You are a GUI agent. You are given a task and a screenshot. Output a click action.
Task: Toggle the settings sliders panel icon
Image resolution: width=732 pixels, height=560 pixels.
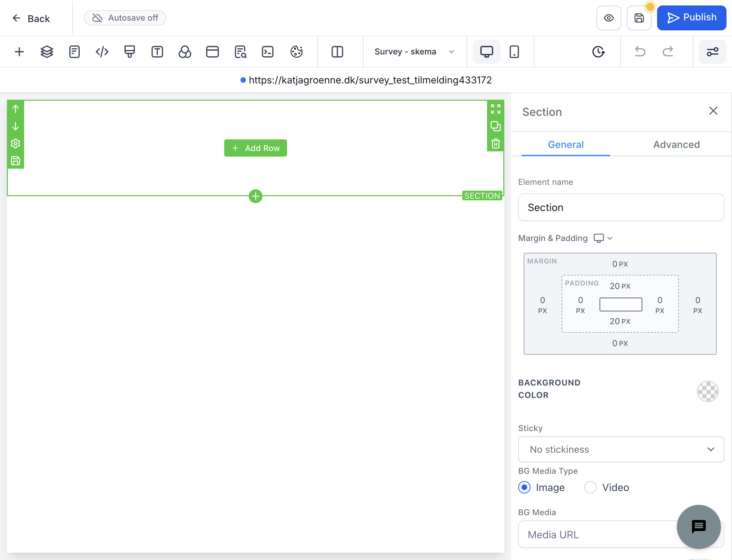point(713,52)
